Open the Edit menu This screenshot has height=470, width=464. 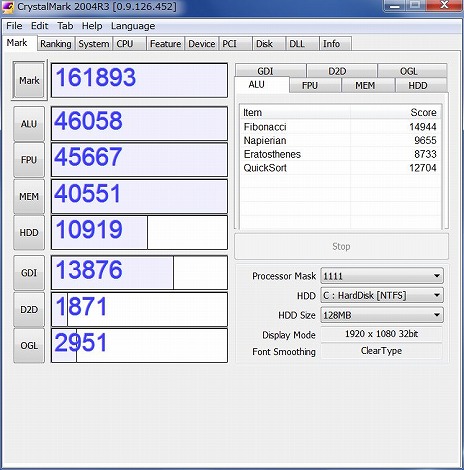point(40,26)
